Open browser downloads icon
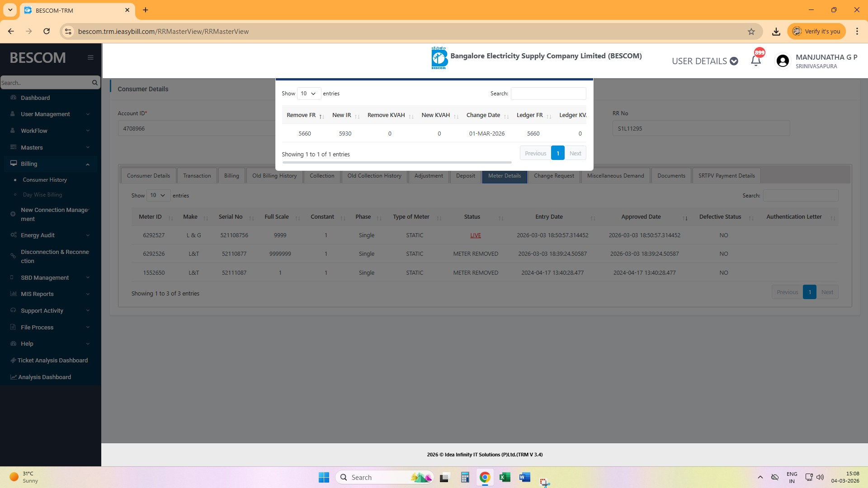868x488 pixels. coord(776,31)
